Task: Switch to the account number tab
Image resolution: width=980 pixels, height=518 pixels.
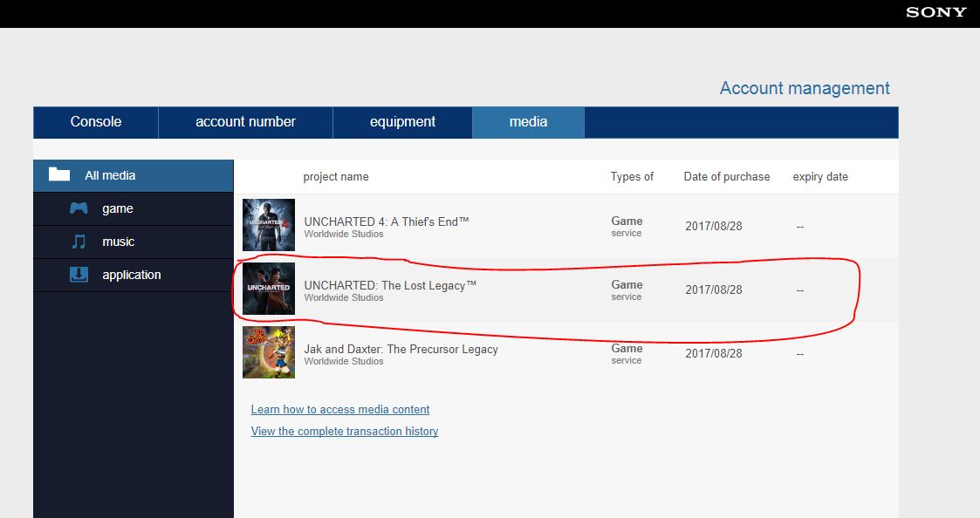Action: (245, 122)
